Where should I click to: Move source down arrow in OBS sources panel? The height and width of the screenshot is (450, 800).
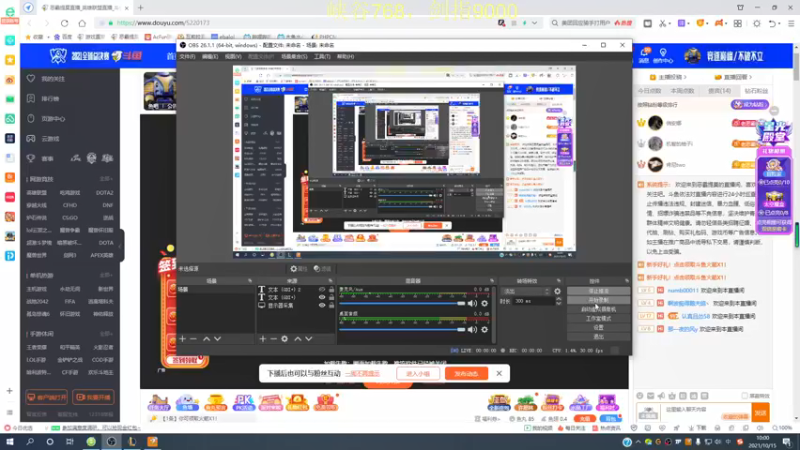[x=309, y=339]
